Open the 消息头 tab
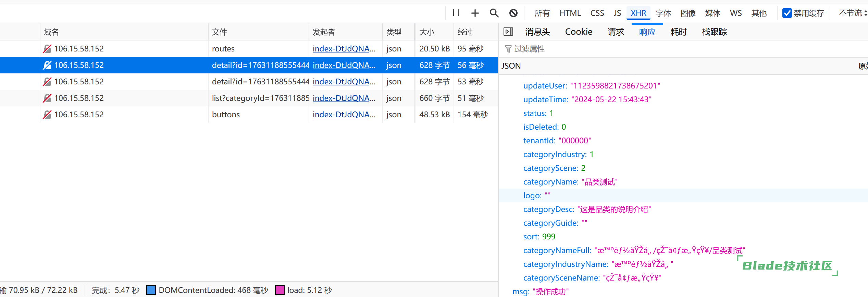The height and width of the screenshot is (297, 868). click(x=537, y=32)
